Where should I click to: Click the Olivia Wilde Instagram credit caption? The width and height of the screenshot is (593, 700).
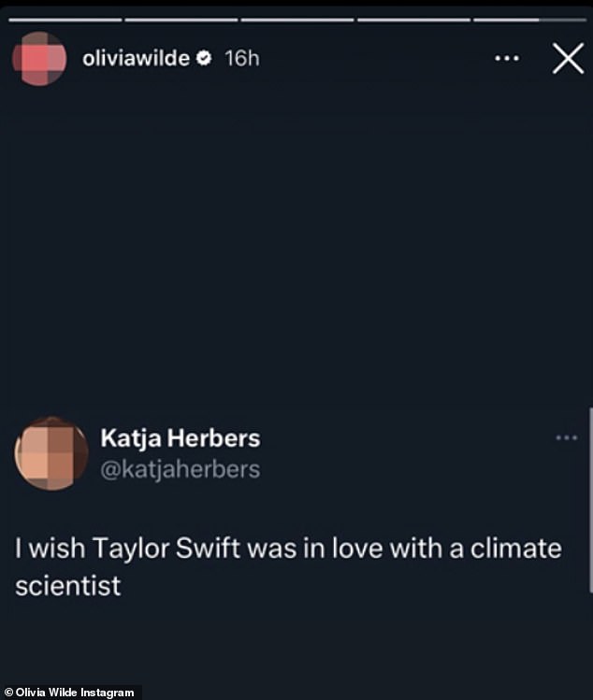click(x=69, y=693)
